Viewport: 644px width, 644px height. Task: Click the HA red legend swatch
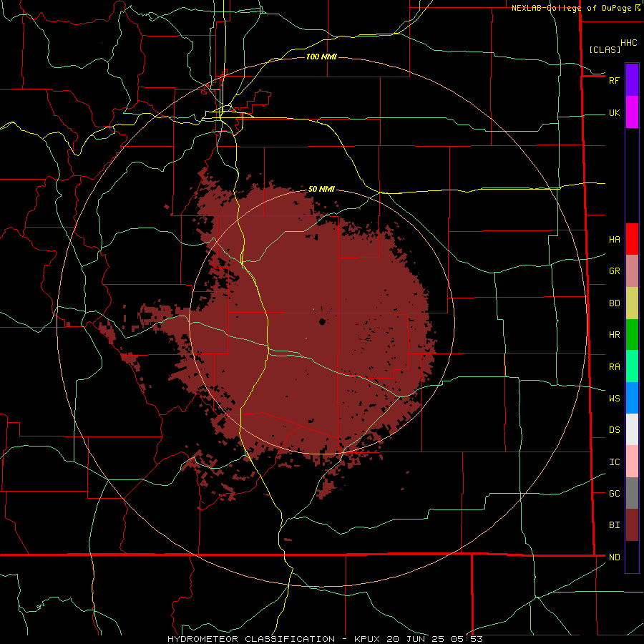coord(632,239)
